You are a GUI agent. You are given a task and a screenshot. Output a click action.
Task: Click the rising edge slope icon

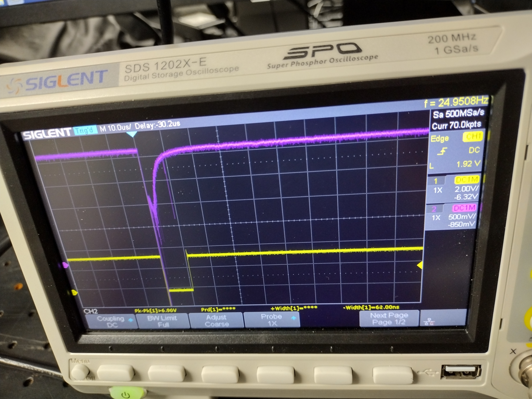442,151
